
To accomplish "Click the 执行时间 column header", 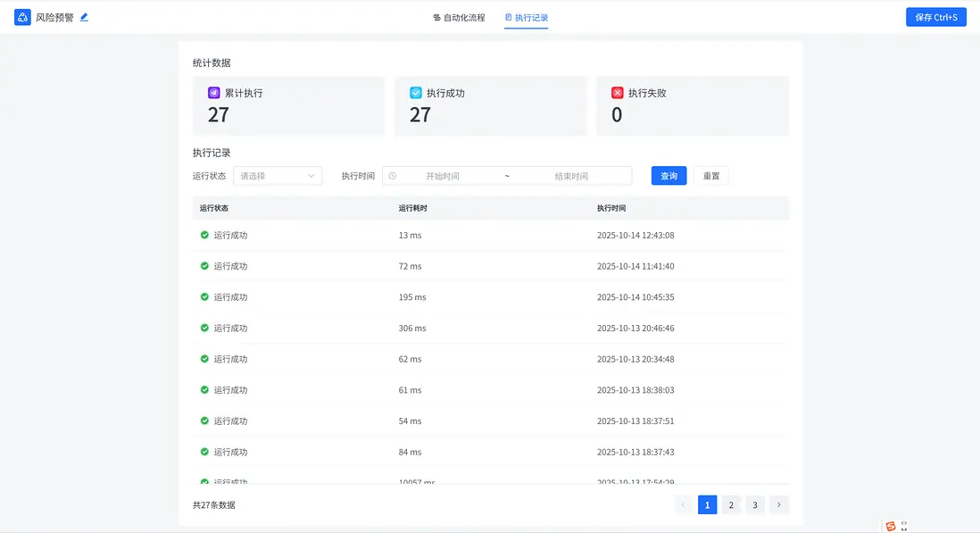I will point(611,208).
